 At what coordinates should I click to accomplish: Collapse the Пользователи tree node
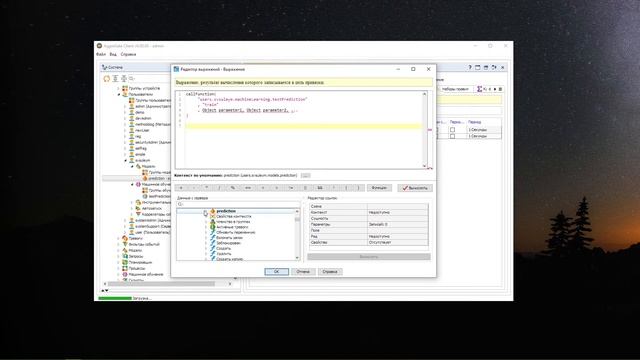click(119, 94)
